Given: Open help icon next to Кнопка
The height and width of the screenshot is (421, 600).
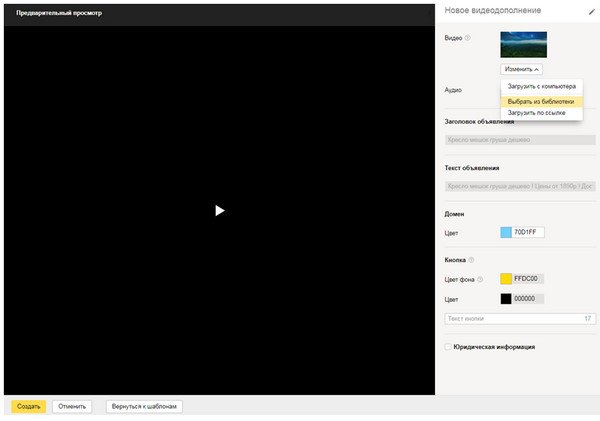Looking at the screenshot, I should click(x=471, y=260).
